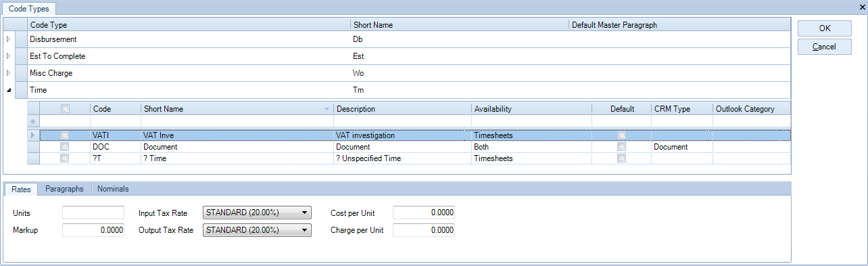Image resolution: width=868 pixels, height=266 pixels.
Task: Open the Input Tax Rate dropdown
Action: coord(257,213)
